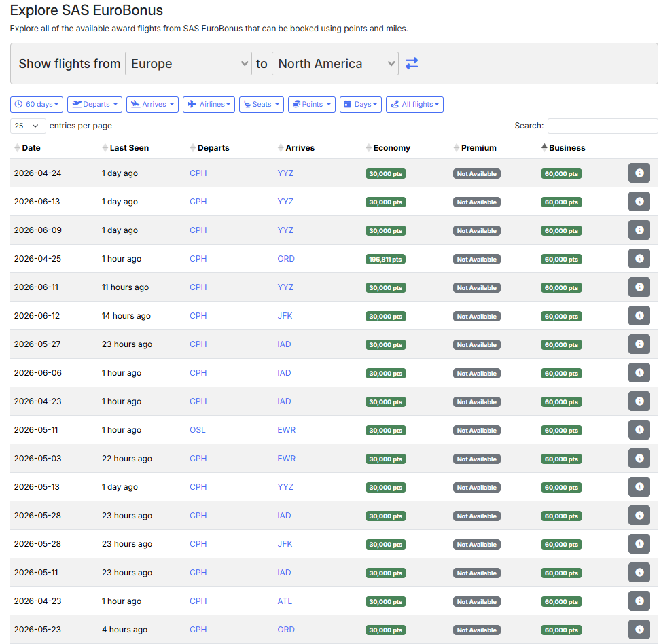659x644 pixels.
Task: Open the YYZ arrival link in first row
Action: (285, 173)
